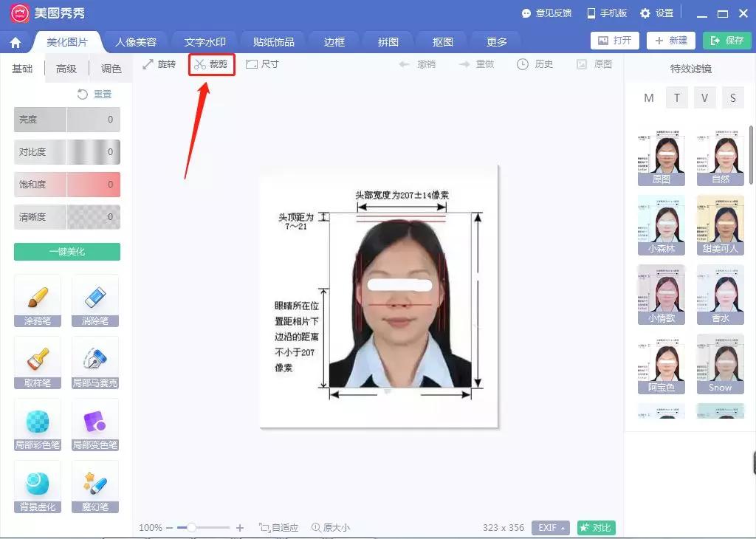Go to the home icon tab
Screen dimensions: 756x539
(x=16, y=43)
